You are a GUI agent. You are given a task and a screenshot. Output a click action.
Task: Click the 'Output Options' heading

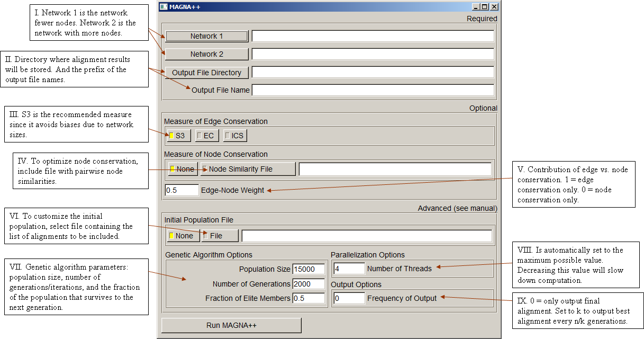pos(356,284)
